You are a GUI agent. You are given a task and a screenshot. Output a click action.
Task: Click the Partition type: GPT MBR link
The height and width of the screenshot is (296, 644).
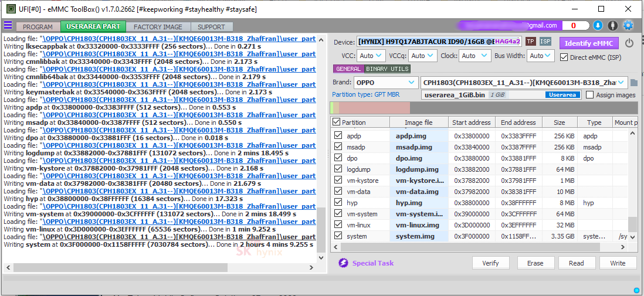pyautogui.click(x=365, y=95)
